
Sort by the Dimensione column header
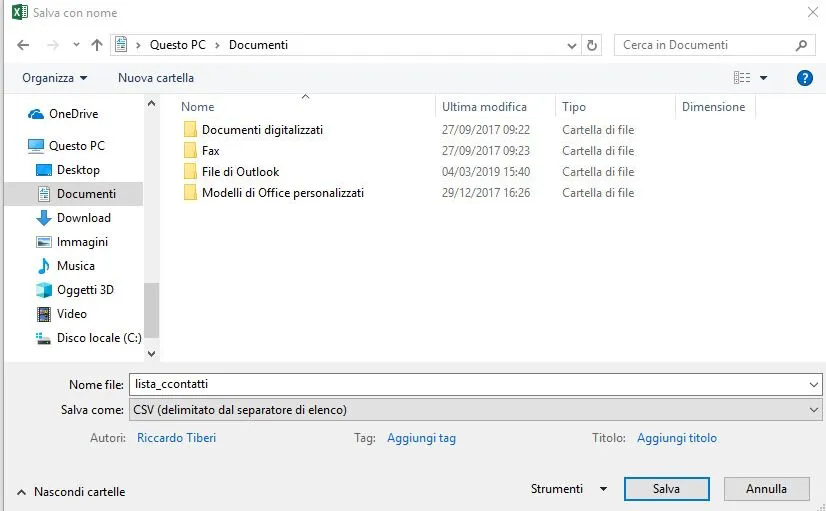(713, 107)
